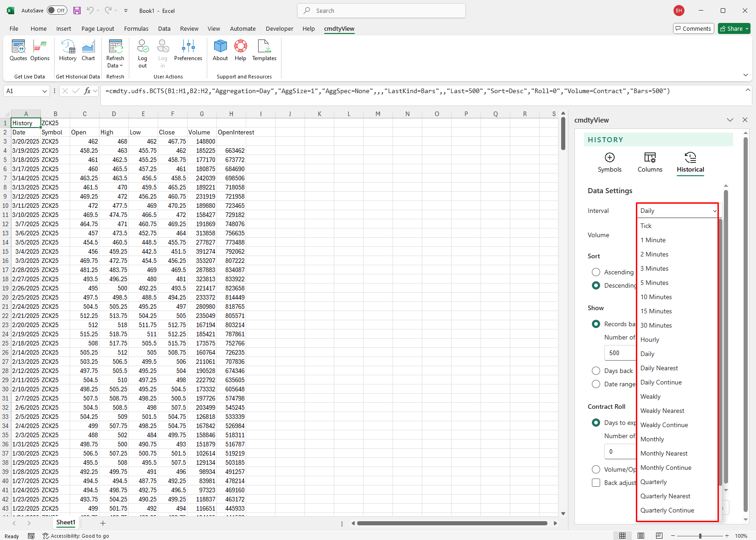The height and width of the screenshot is (540, 756).
Task: Open the File menu
Action: (x=14, y=28)
